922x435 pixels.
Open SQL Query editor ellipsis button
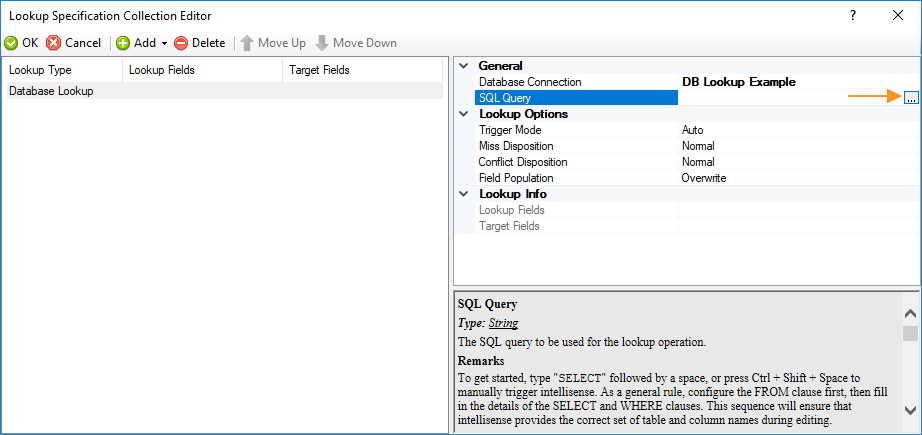910,98
